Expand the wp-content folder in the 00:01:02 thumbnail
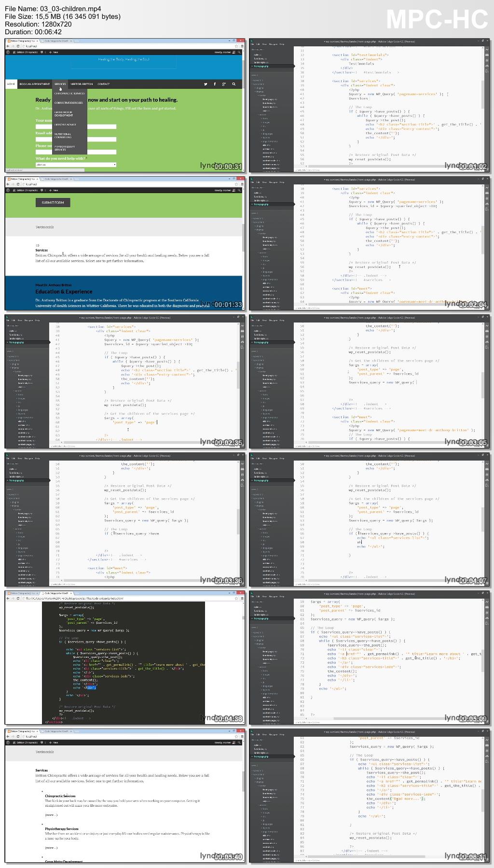This screenshot has width=494, height=868. (x=259, y=84)
